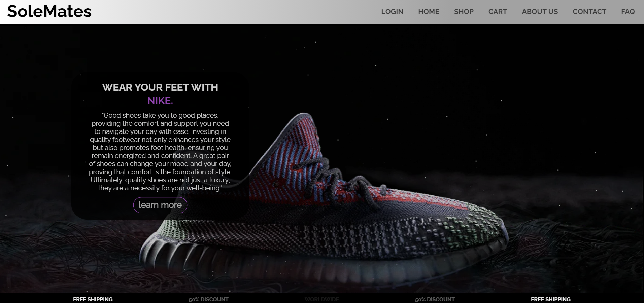Open the LOGIN page
The height and width of the screenshot is (303, 644).
[x=392, y=12]
